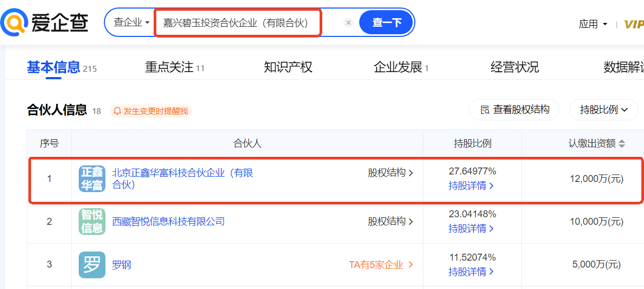Click the 智悦信息 partner logo
Image resolution: width=644 pixels, height=289 pixels.
92,222
